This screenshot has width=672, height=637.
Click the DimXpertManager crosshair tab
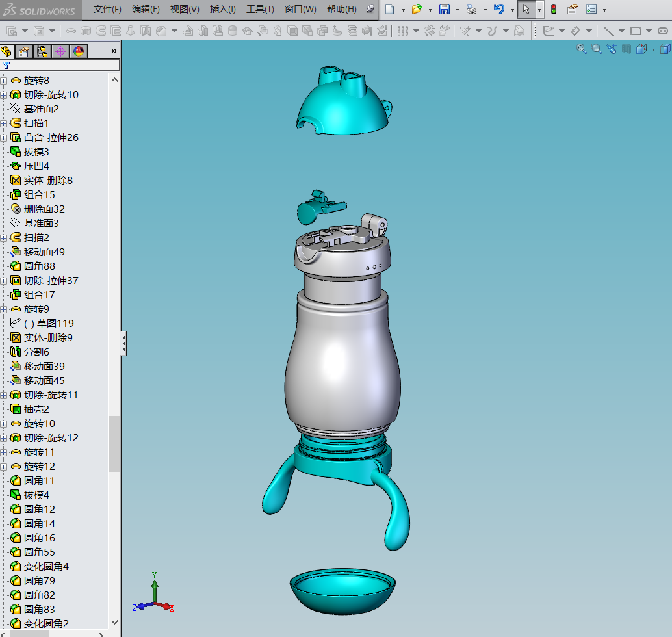[x=60, y=51]
